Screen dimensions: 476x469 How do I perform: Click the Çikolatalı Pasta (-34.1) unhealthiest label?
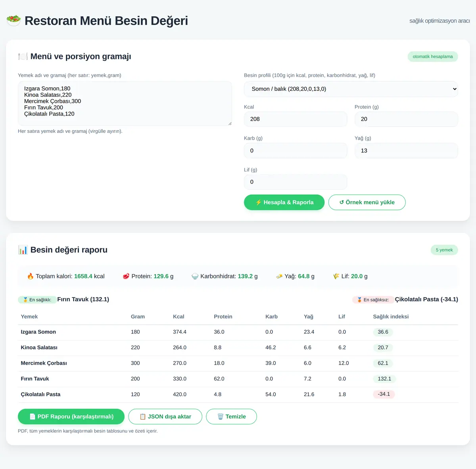pyautogui.click(x=426, y=299)
